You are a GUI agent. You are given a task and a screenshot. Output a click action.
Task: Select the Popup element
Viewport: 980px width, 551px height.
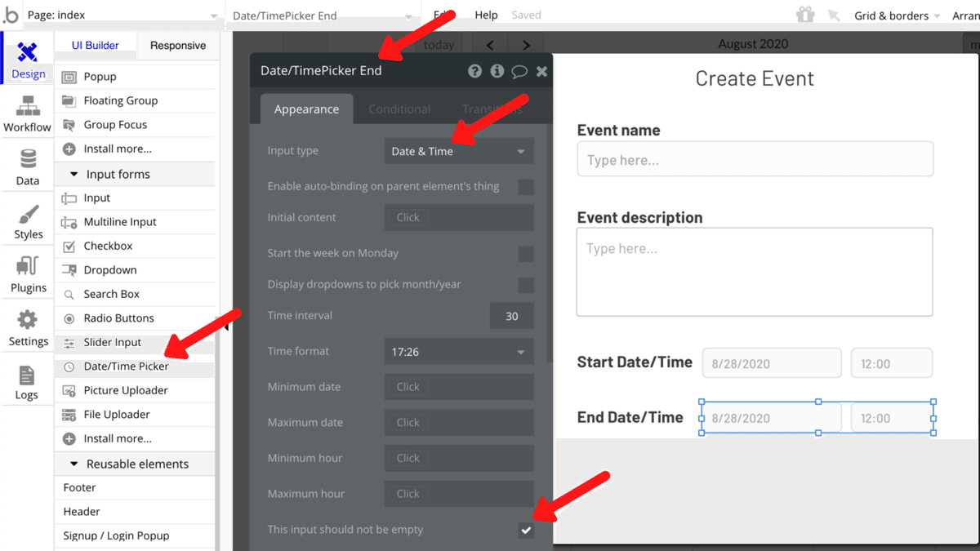136,77
